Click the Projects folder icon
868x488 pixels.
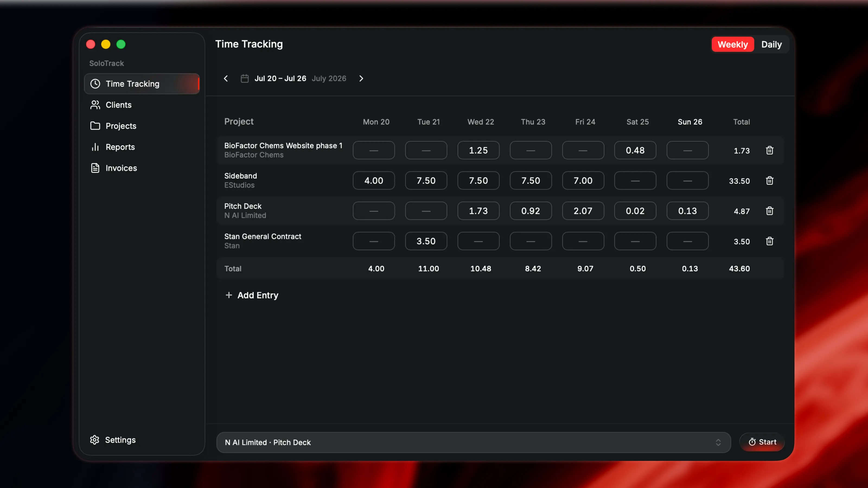95,126
